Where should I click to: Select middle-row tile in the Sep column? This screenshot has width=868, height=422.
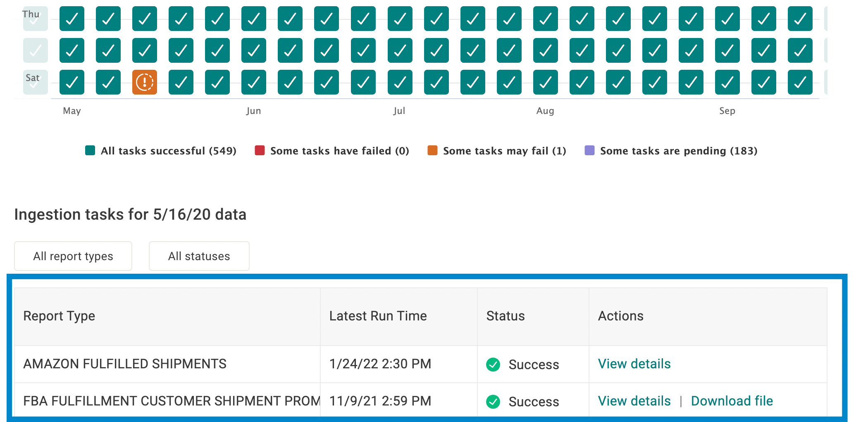pyautogui.click(x=727, y=50)
